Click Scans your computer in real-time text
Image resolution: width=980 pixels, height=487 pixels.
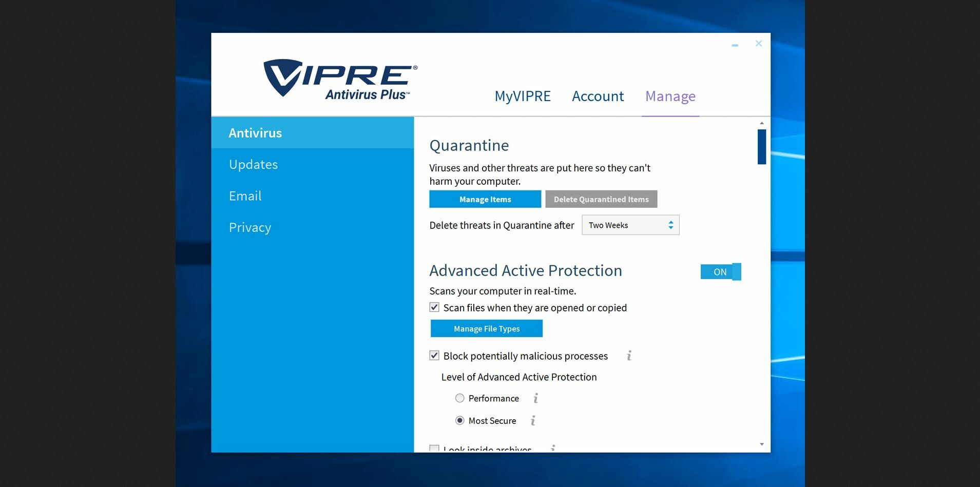point(503,291)
